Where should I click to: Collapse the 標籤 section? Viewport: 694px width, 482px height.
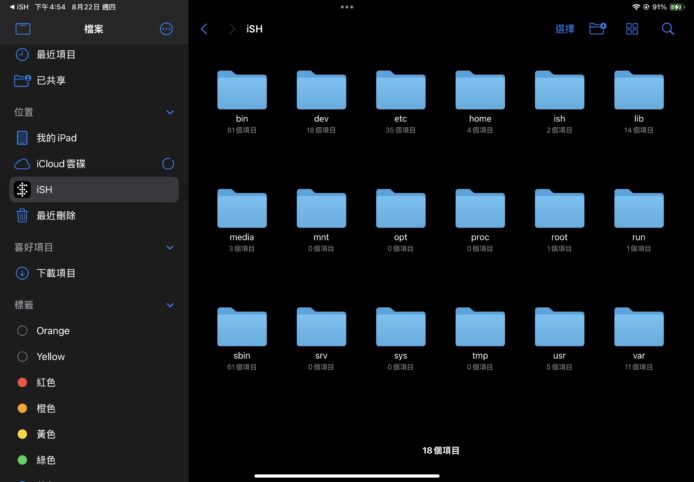pos(169,305)
